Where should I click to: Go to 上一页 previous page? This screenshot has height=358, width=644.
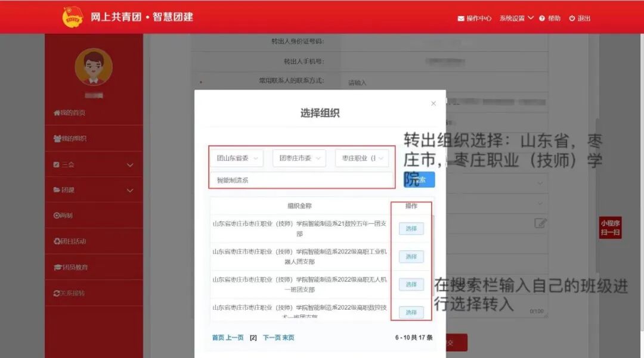pos(234,338)
